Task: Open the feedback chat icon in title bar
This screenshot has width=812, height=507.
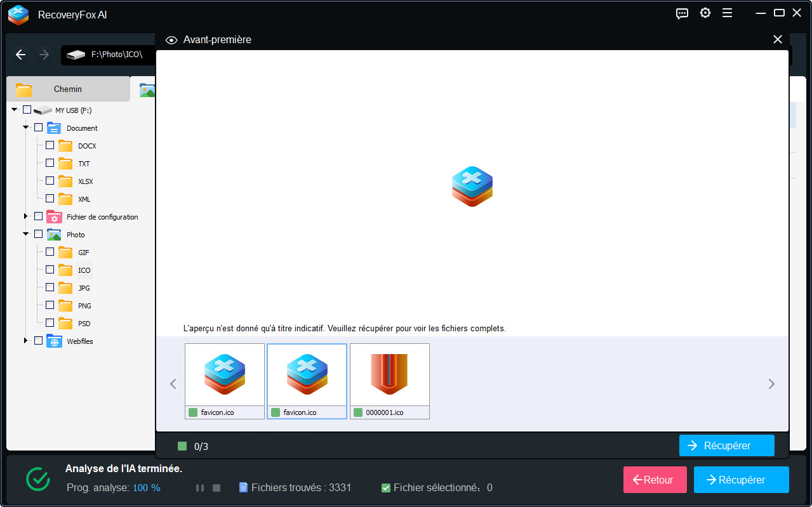Action: point(682,13)
